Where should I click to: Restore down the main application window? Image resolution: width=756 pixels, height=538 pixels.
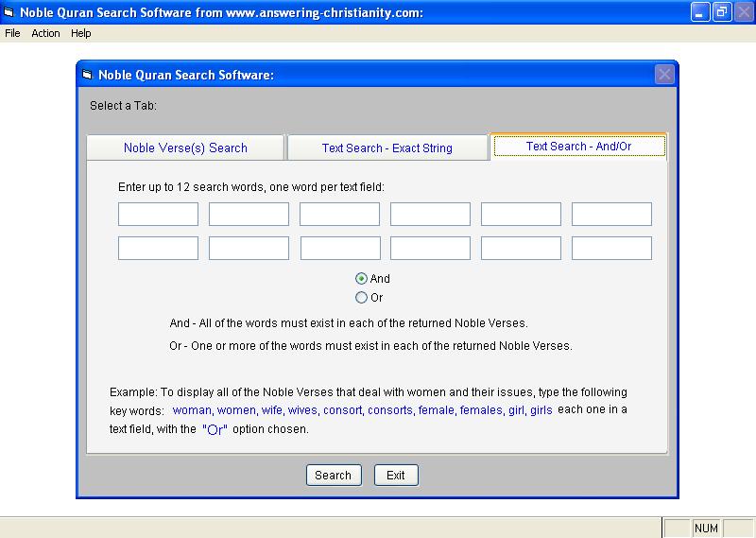click(722, 12)
